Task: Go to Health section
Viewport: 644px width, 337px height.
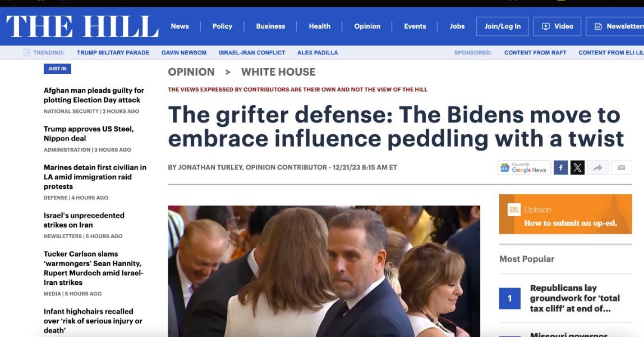Action: 320,26
